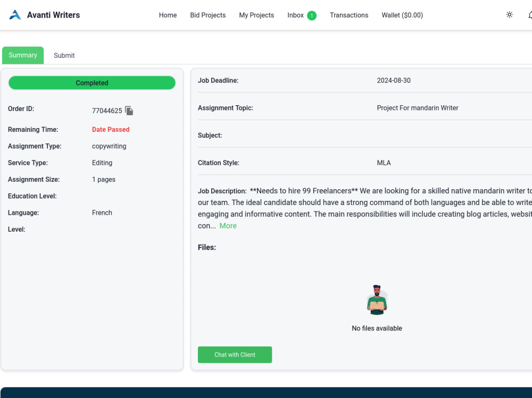The width and height of the screenshot is (532, 398).
Task: Click the Language: label
Action: [23, 213]
